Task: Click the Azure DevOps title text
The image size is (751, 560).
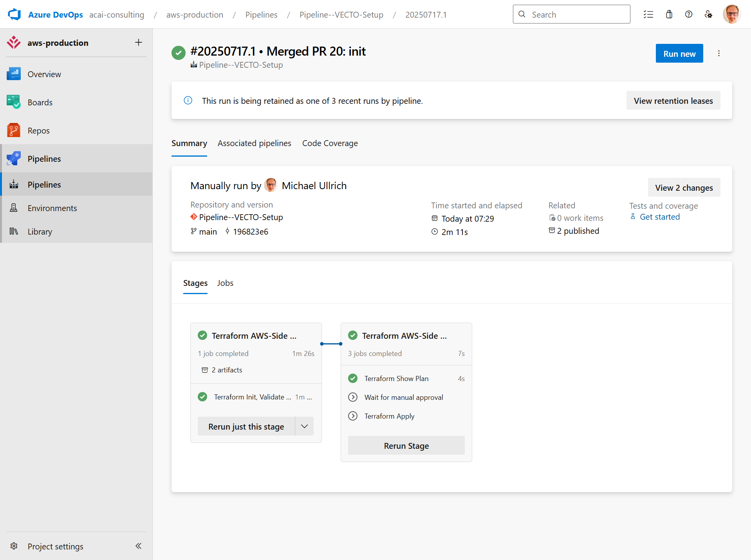Action: pyautogui.click(x=56, y=15)
